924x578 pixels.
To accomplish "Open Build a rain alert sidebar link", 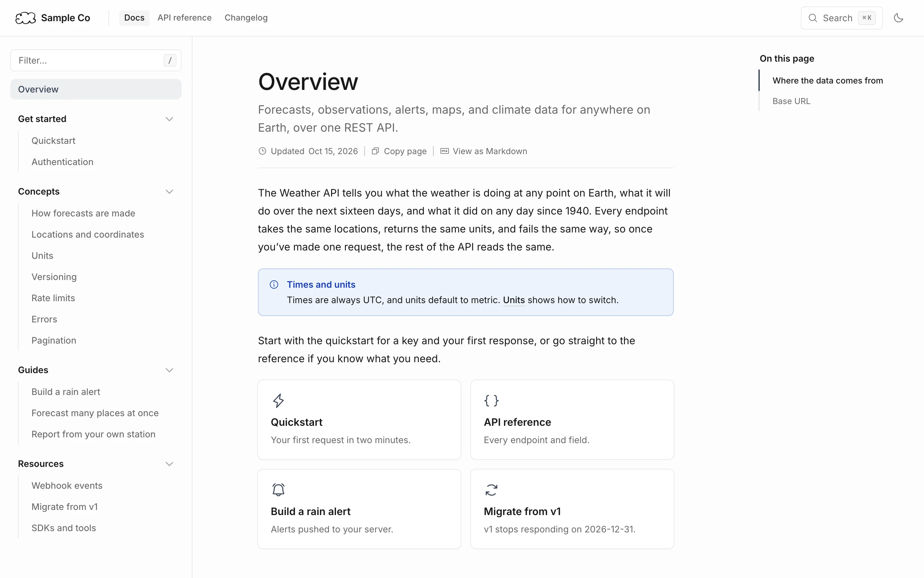I will [66, 392].
